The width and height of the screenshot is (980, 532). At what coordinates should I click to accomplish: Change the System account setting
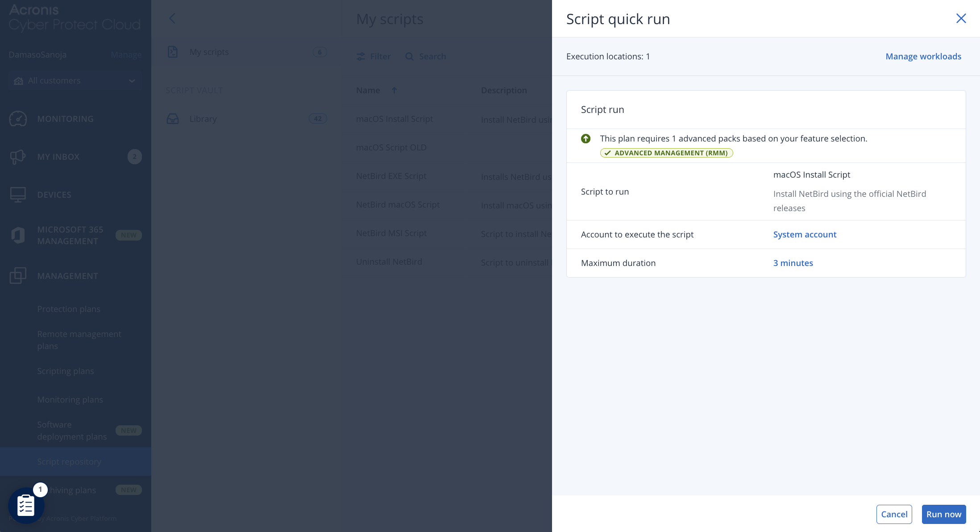(805, 234)
